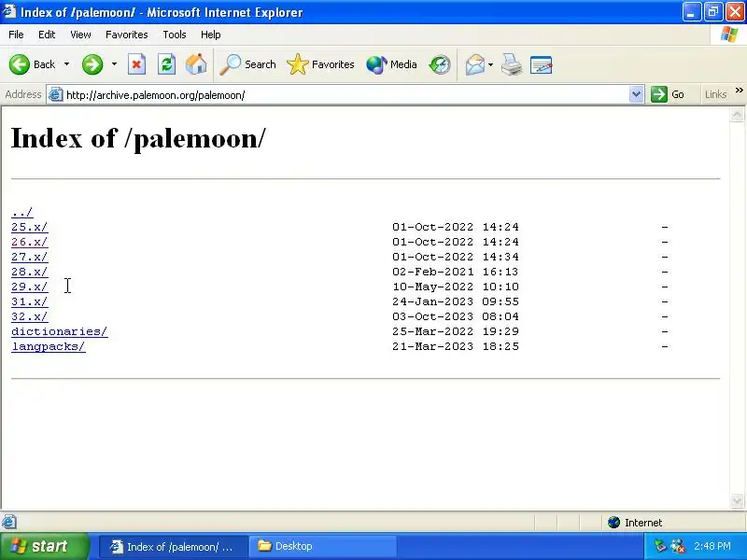Open the dictionaries/ directory link

(60, 331)
